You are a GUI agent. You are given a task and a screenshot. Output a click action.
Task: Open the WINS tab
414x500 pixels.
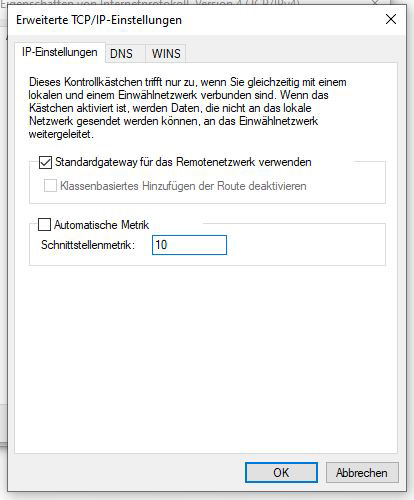click(166, 54)
